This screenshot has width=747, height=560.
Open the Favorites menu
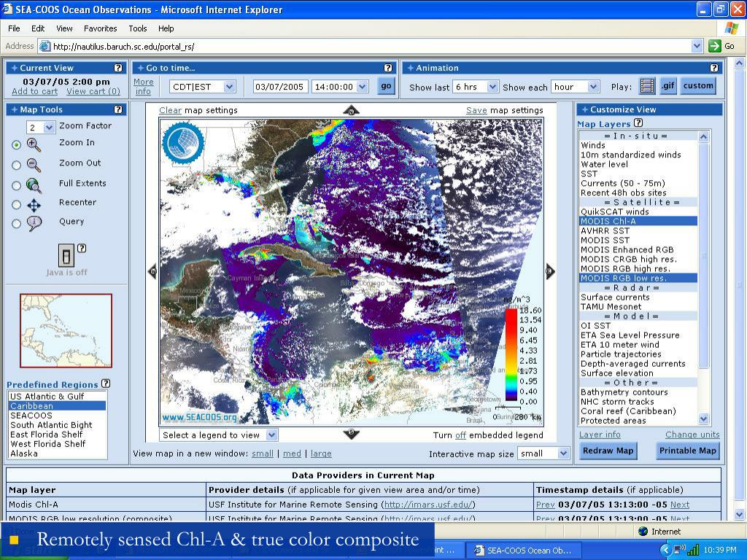[100, 28]
